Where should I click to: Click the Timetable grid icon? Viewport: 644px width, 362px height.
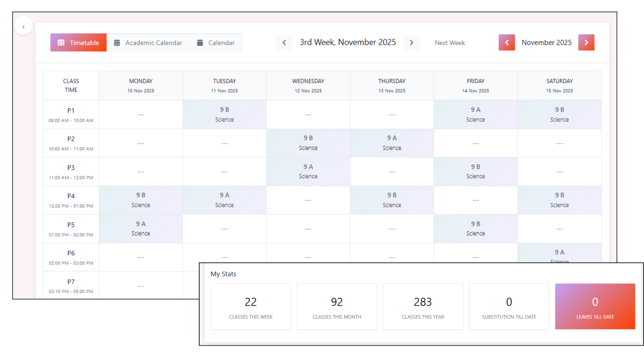point(61,43)
